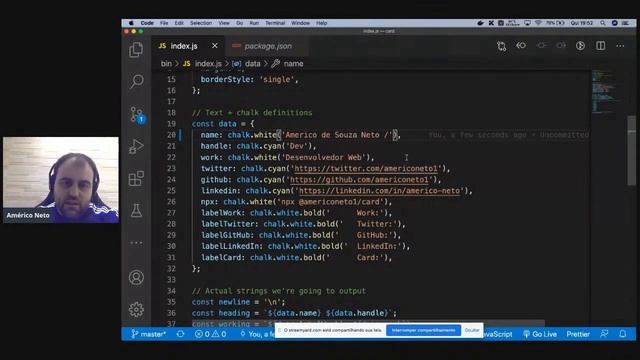Screen dimensions: 640x360
Task: Click the Ocultar hide button
Action: click(472, 330)
